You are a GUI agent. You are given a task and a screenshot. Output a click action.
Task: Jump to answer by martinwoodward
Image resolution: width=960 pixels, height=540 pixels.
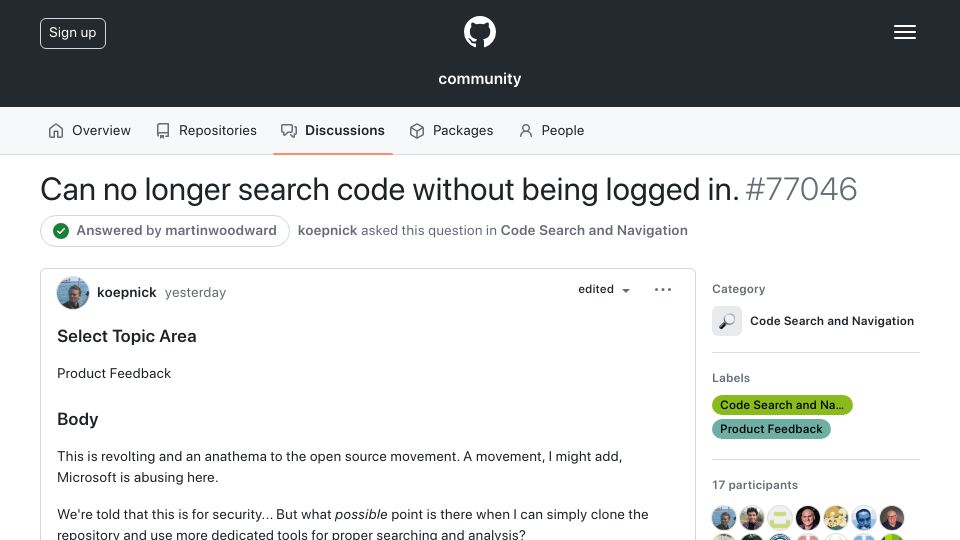pyautogui.click(x=165, y=231)
